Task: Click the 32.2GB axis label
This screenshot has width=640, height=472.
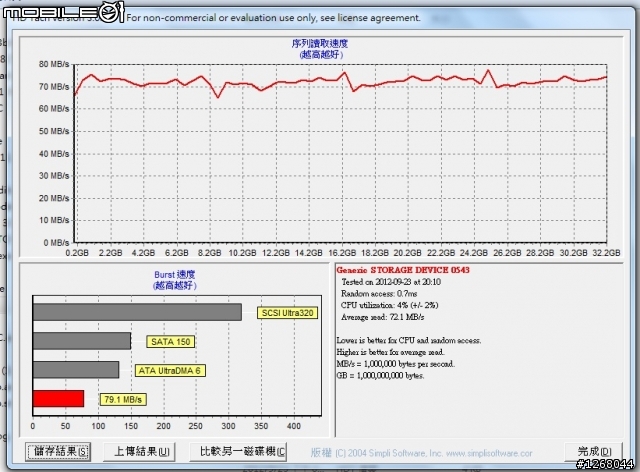Action: (606, 253)
